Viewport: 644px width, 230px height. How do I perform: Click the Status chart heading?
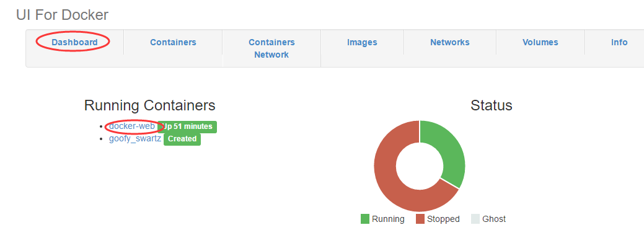pos(492,105)
